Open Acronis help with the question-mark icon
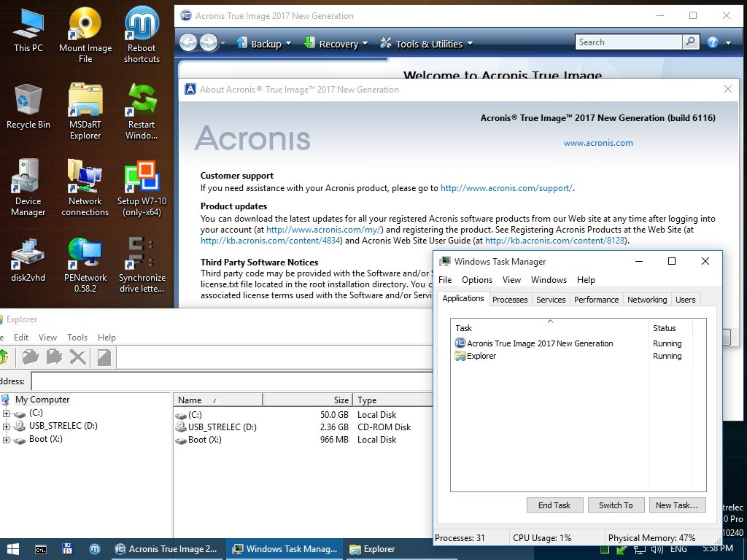Screen dimensions: 747x560 coord(712,43)
